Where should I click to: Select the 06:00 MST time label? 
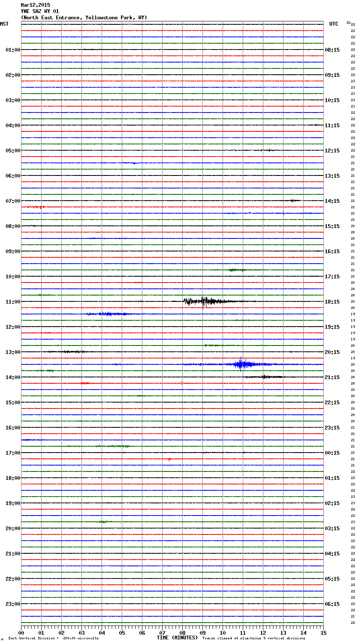click(x=13, y=176)
